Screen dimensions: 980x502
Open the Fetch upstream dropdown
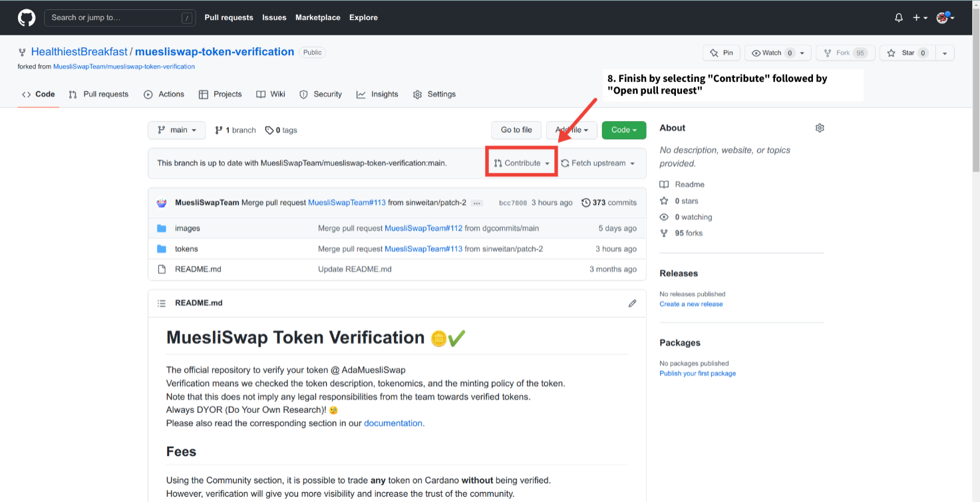pyautogui.click(x=597, y=163)
